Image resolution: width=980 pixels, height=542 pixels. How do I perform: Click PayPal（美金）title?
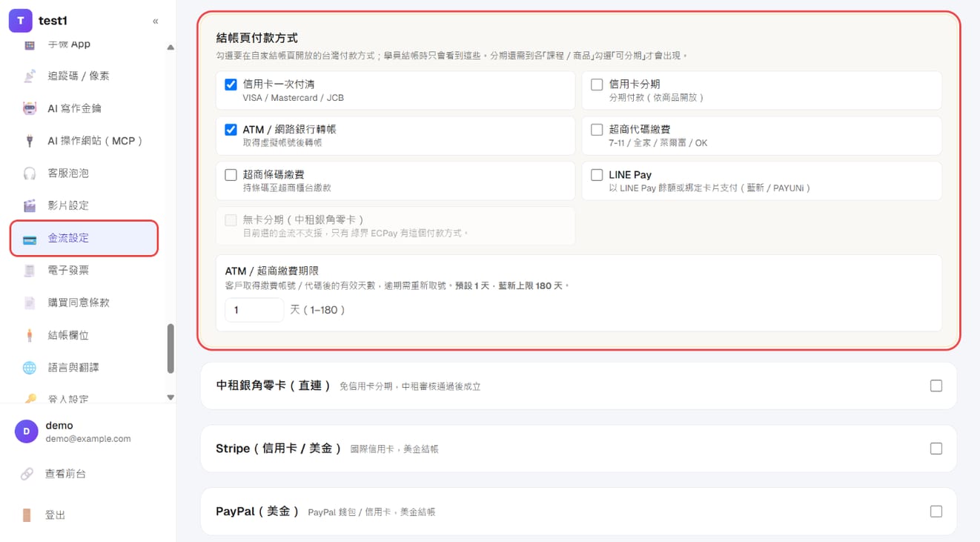click(257, 512)
